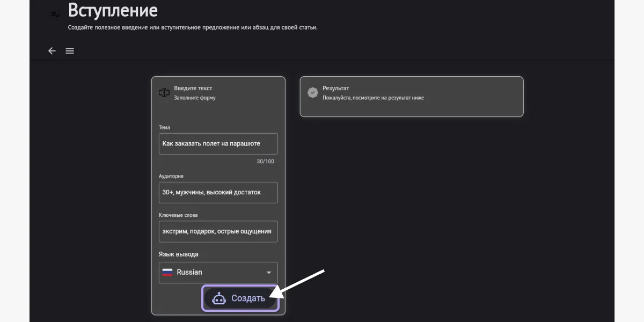Viewport: 644px width, 322px height.
Task: Click the robot icon in the Создать button
Action: pos(219,298)
